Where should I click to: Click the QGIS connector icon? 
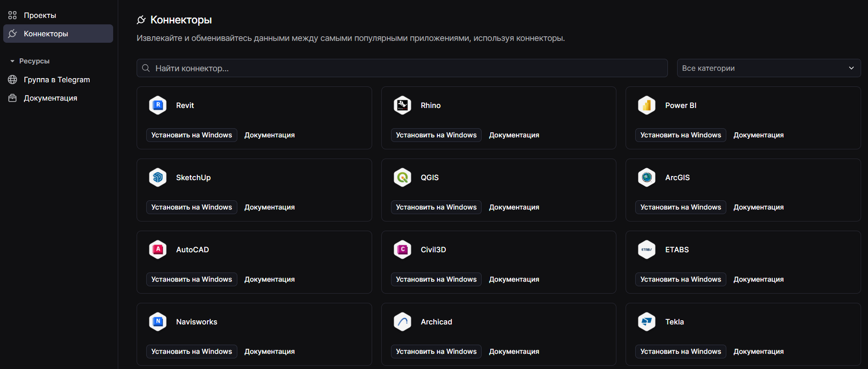(x=402, y=177)
